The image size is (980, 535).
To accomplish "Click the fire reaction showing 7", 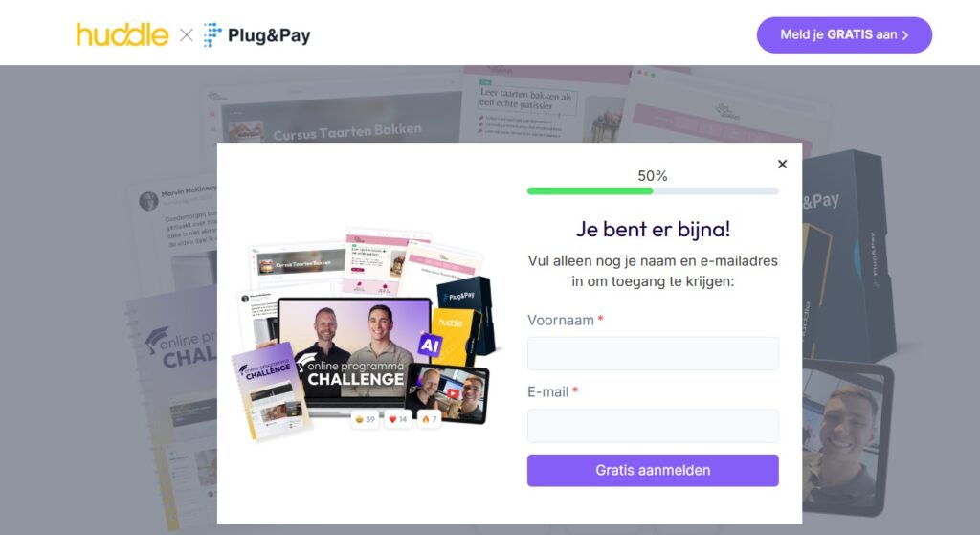I will click(x=430, y=419).
